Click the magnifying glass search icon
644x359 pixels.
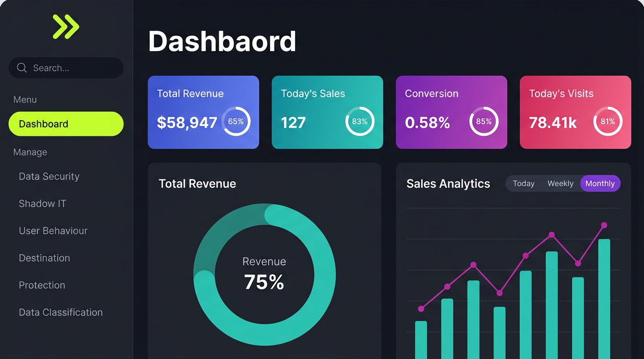pyautogui.click(x=22, y=68)
